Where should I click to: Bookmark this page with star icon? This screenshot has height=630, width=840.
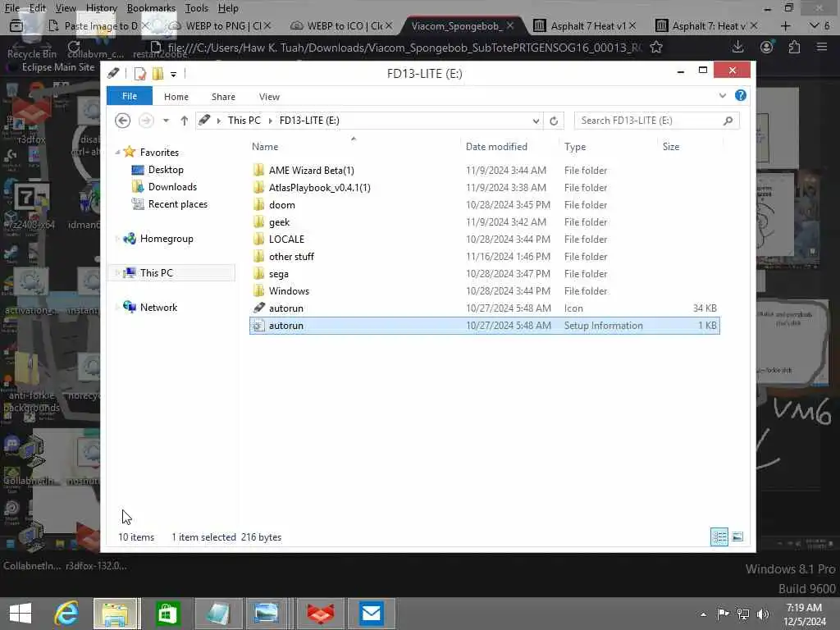(656, 48)
